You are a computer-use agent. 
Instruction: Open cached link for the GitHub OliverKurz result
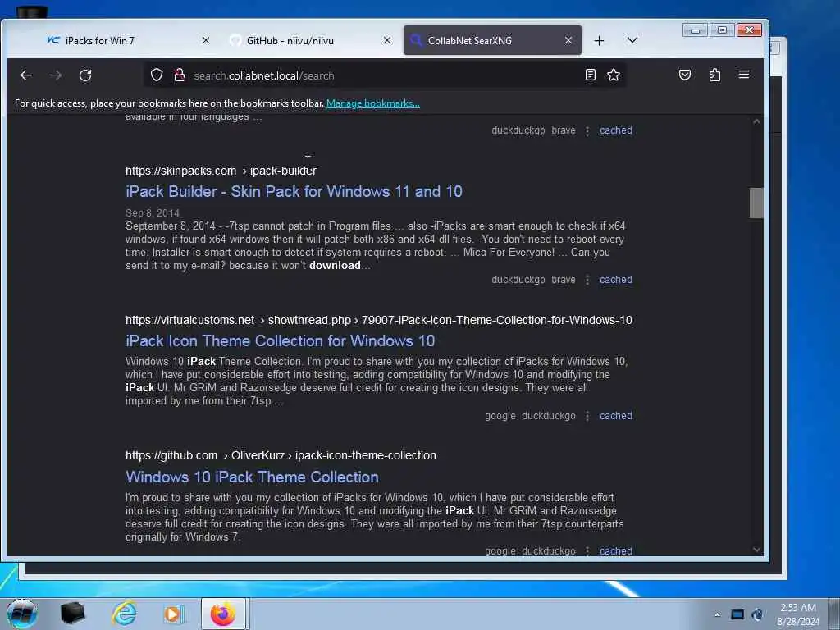[x=615, y=550]
